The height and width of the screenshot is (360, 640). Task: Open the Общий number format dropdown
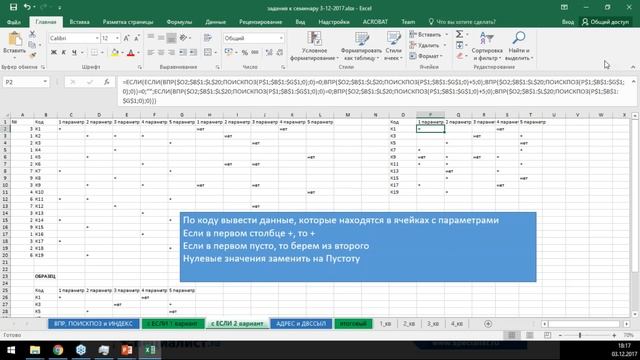pos(281,38)
